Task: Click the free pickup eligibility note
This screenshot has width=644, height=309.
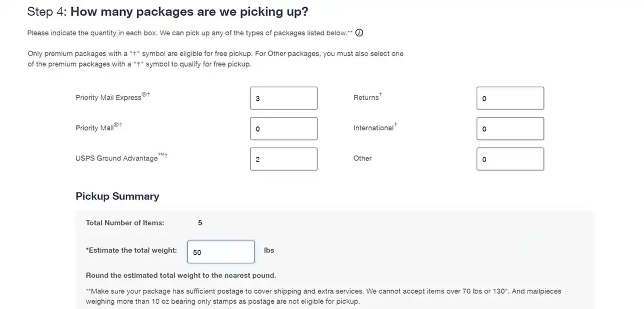Action: 215,59
